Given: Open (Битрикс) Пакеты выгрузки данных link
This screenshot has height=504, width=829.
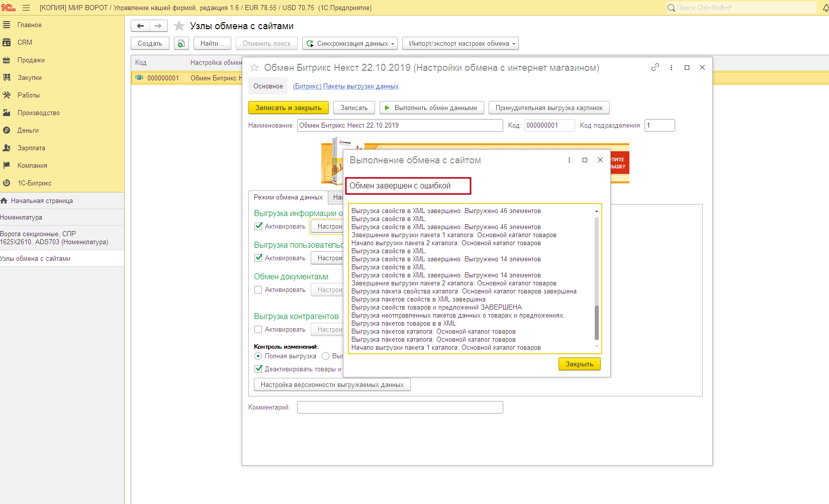Looking at the screenshot, I should [346, 86].
